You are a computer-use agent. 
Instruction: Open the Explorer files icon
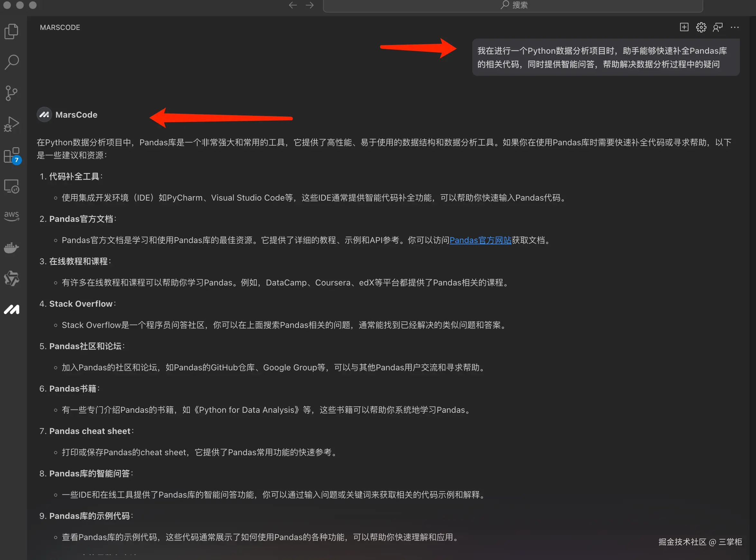tap(12, 32)
